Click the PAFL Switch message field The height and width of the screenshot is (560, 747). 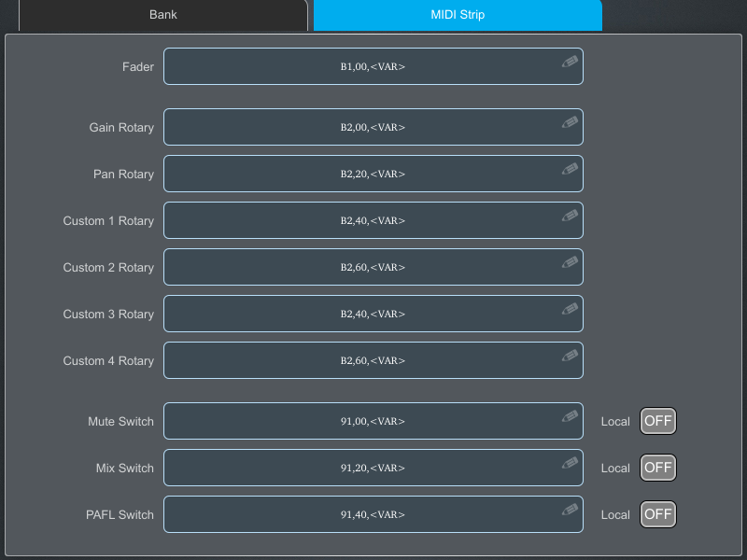(x=373, y=514)
